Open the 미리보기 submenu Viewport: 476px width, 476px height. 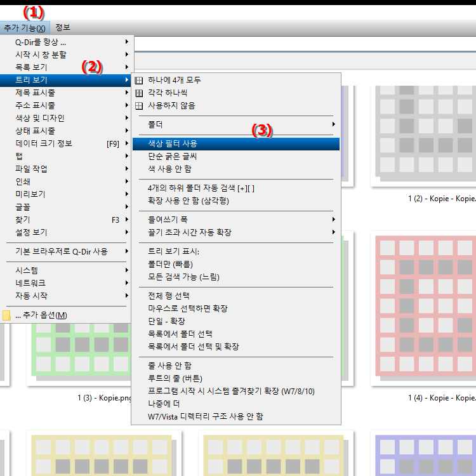(65, 195)
